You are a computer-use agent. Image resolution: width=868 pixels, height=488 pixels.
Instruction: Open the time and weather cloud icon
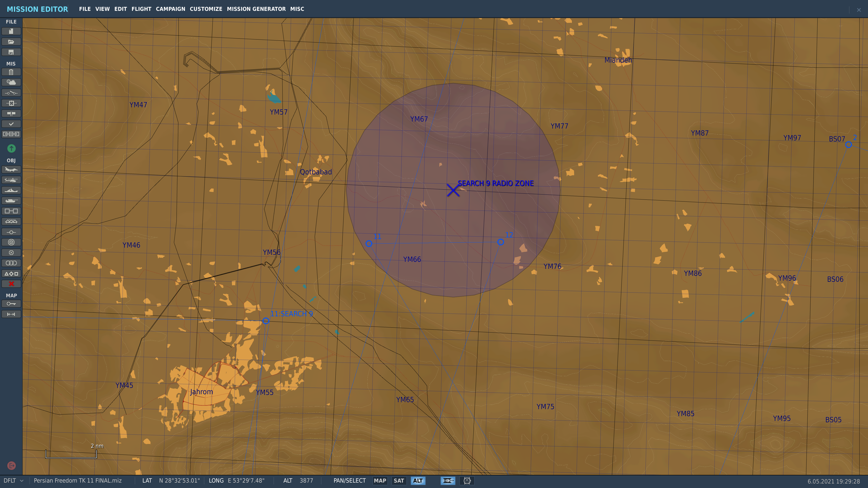(x=11, y=82)
